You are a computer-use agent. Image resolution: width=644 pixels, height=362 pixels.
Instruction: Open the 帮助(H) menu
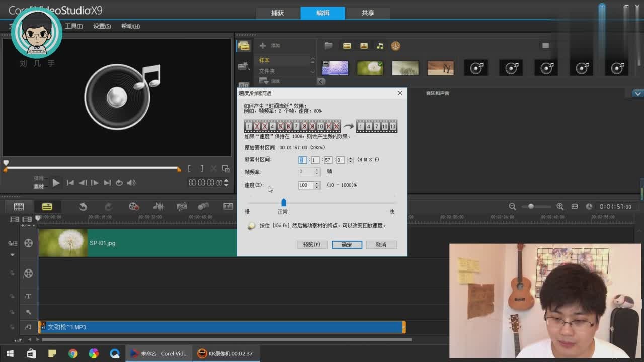tap(130, 26)
